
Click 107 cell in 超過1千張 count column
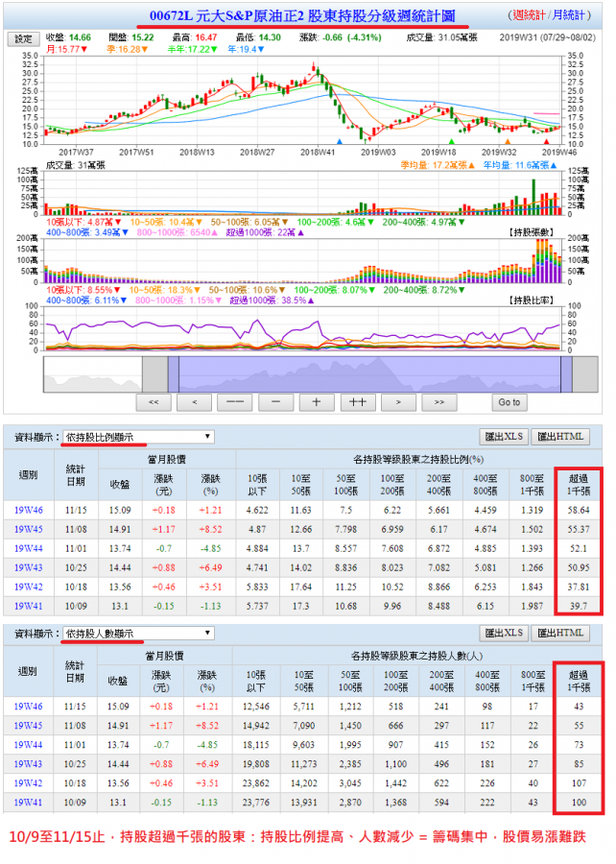[x=579, y=783]
